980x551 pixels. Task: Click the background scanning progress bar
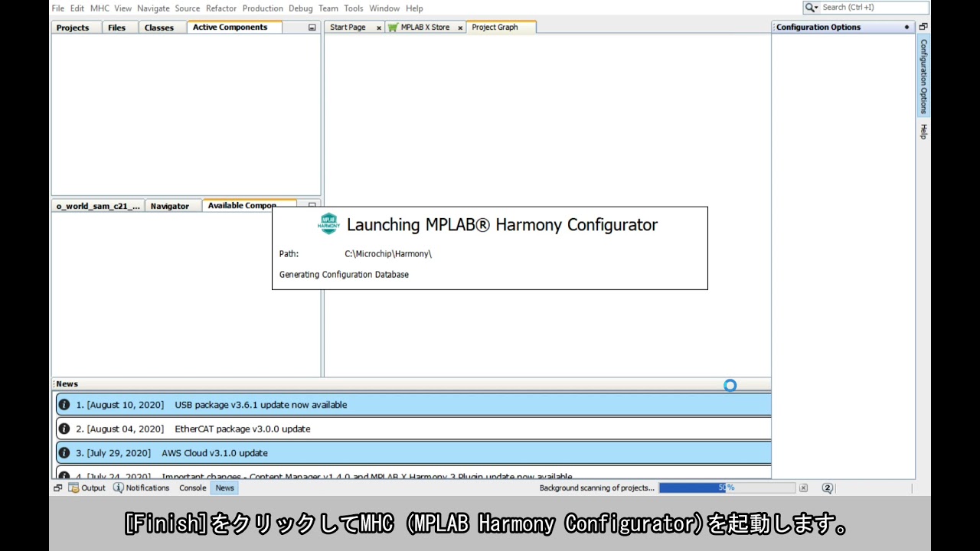click(x=727, y=487)
